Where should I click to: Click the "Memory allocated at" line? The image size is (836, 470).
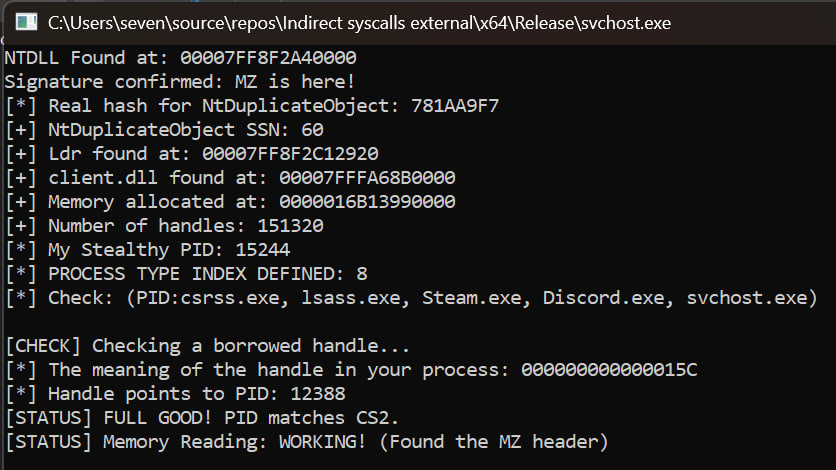(230, 202)
